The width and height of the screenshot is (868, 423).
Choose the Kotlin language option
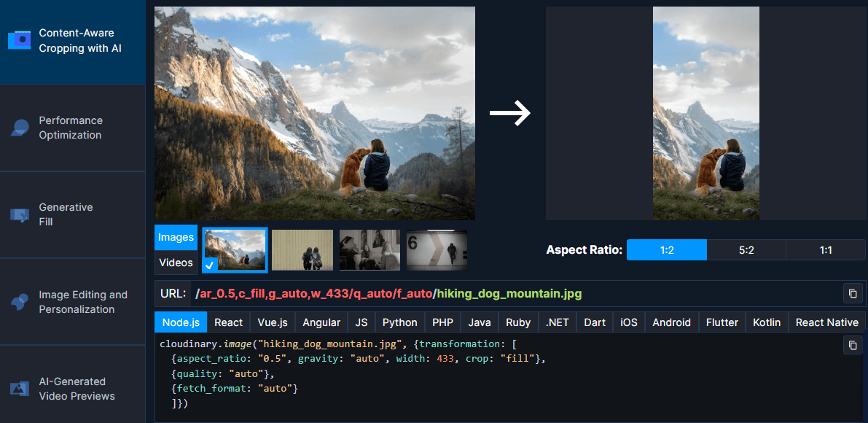coord(767,322)
